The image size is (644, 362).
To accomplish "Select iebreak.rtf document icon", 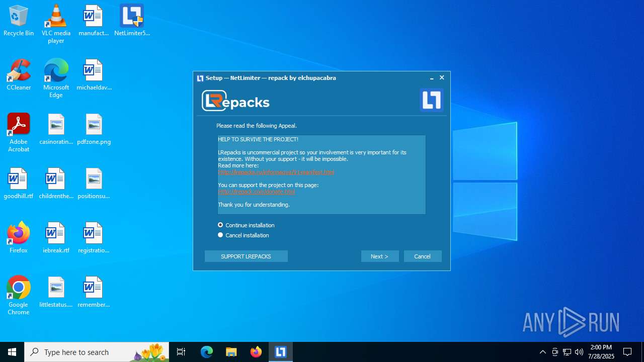I will tap(56, 238).
